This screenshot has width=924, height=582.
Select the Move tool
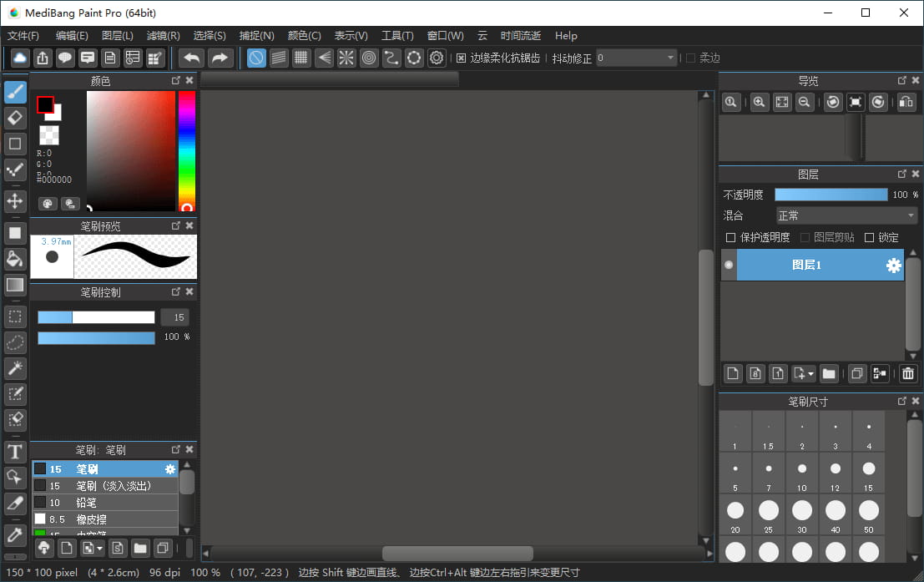click(15, 201)
